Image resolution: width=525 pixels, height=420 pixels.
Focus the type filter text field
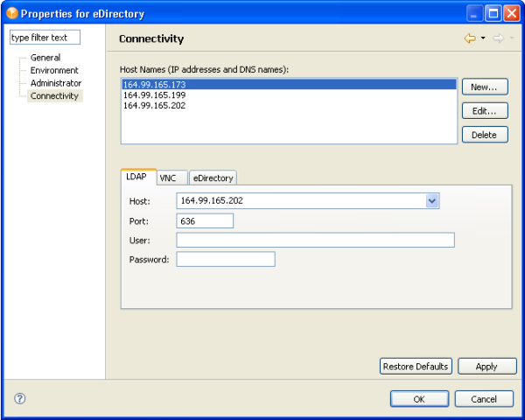click(x=45, y=37)
